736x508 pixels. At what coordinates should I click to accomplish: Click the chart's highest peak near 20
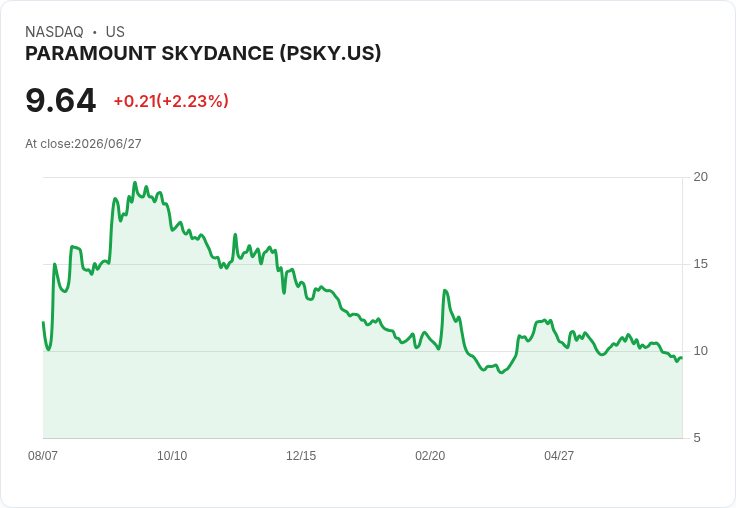[x=135, y=183]
